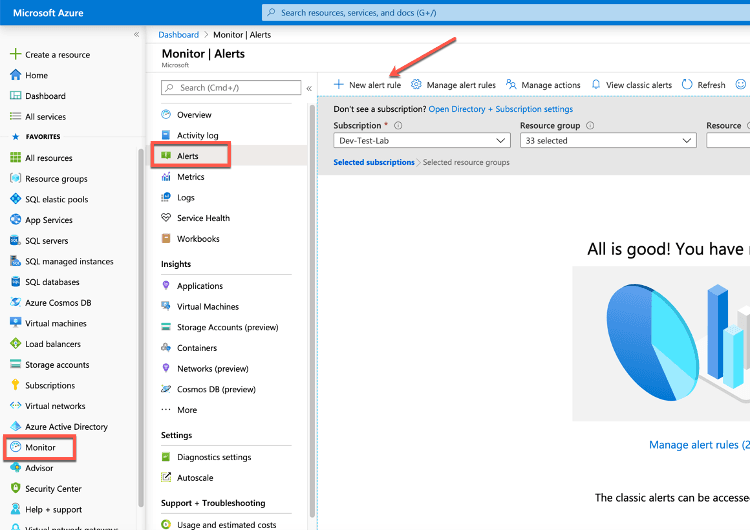The image size is (750, 530).
Task: Expand the Subscription dropdown Dev-Test-Lab
Action: coord(421,141)
